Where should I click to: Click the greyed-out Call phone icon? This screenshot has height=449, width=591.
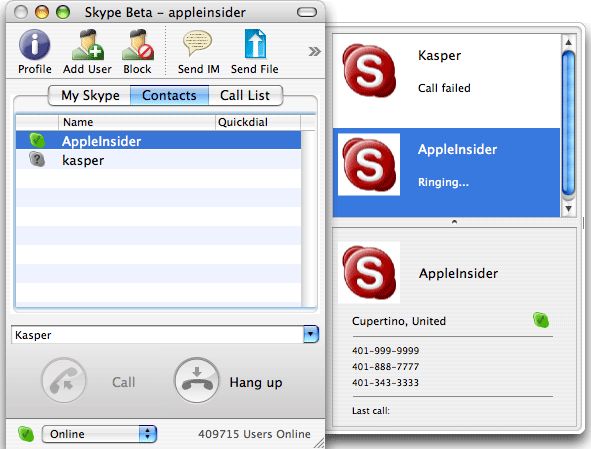point(64,380)
